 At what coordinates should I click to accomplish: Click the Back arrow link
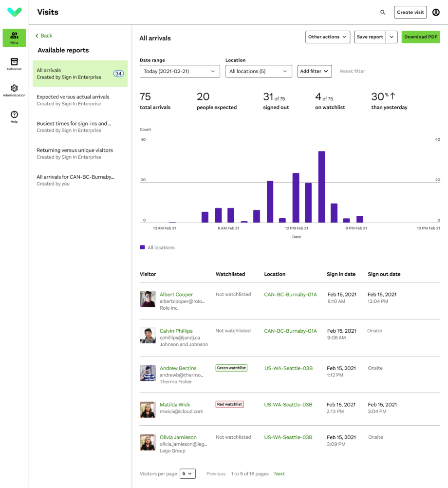click(x=44, y=36)
